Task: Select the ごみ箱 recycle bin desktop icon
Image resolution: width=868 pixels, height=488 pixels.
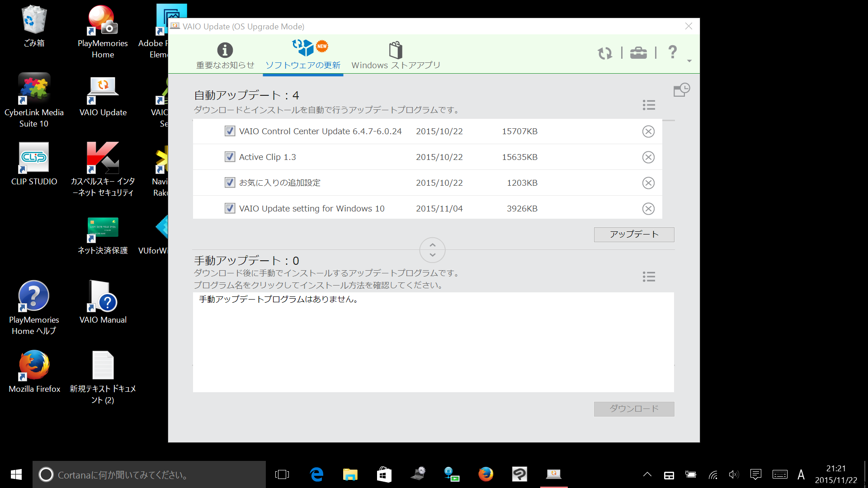Action: click(34, 26)
